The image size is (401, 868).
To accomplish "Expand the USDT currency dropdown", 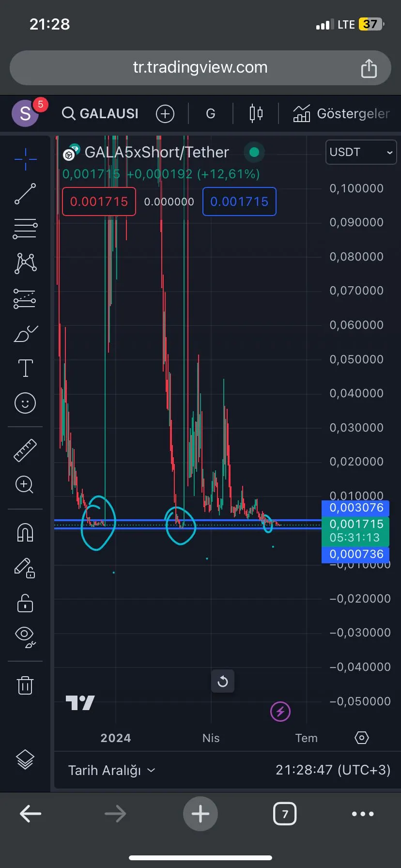I will point(361,152).
